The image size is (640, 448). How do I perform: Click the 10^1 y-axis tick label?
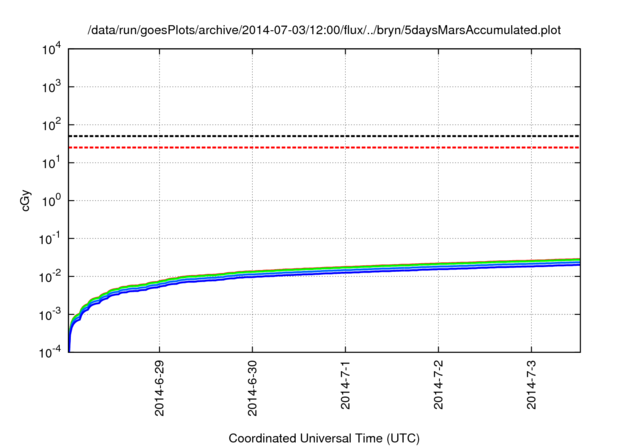(51, 163)
